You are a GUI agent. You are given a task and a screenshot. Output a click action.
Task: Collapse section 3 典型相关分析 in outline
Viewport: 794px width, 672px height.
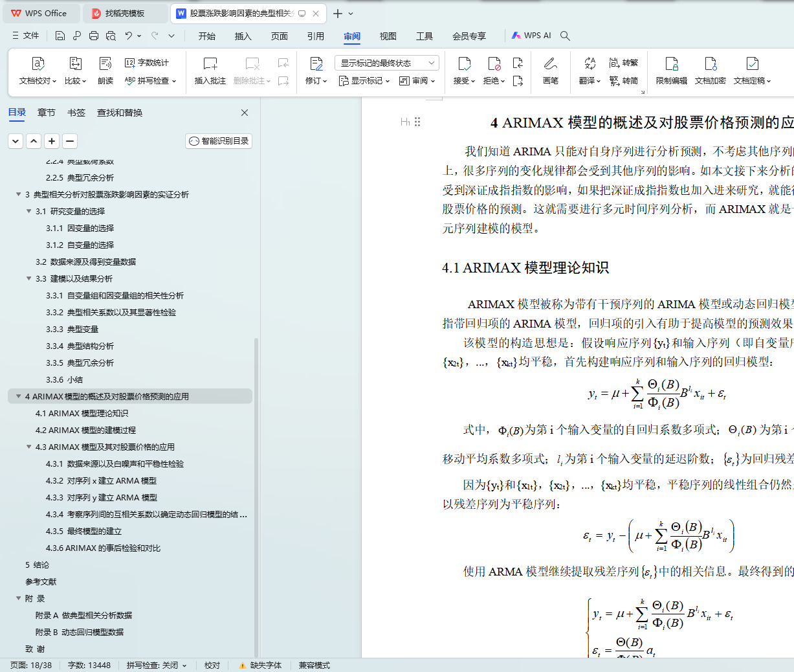18,194
